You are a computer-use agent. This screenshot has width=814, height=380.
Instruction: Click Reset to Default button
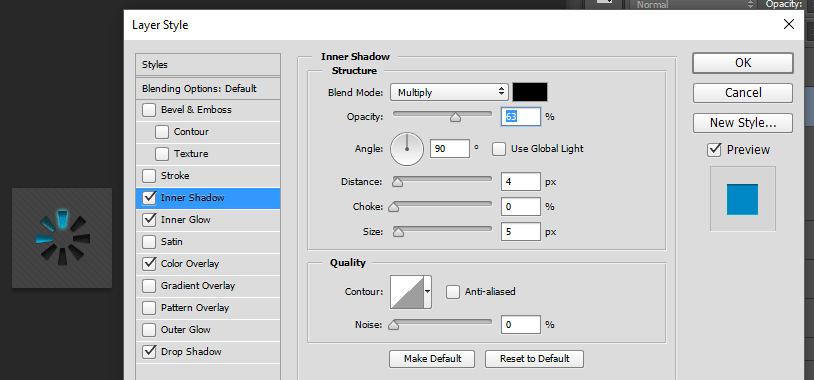click(535, 359)
